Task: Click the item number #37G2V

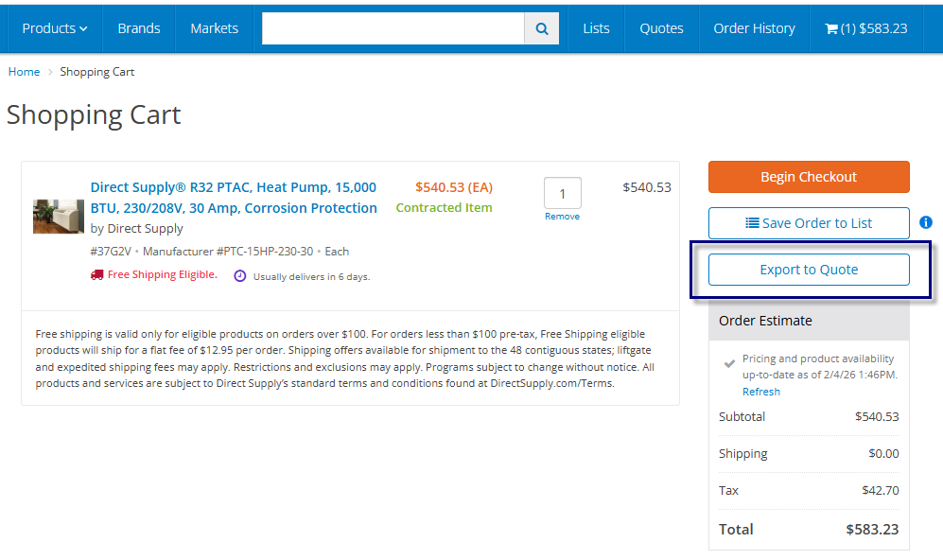Action: 111,252
